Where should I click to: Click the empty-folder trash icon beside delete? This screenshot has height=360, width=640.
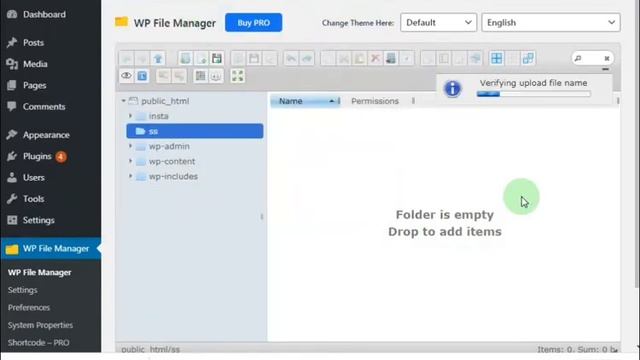[x=391, y=58]
